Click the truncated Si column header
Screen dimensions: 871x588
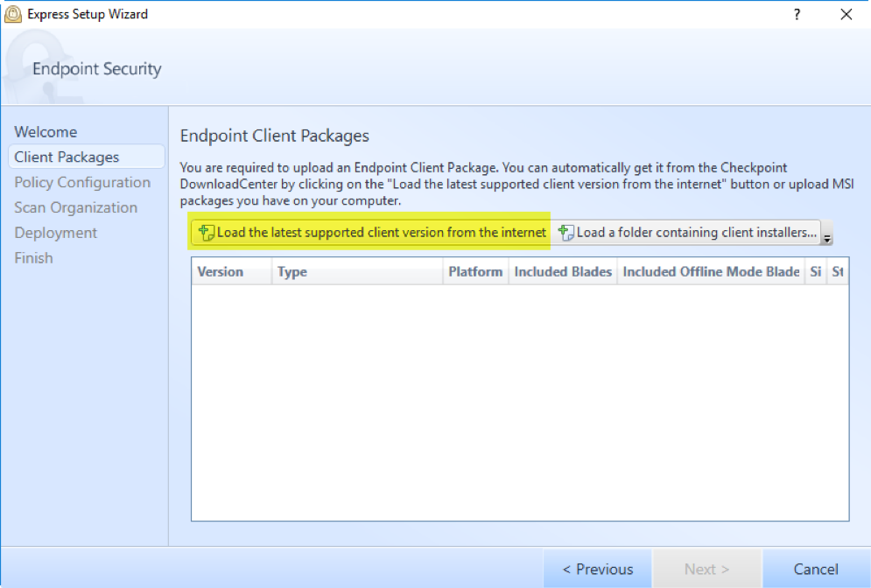(815, 272)
